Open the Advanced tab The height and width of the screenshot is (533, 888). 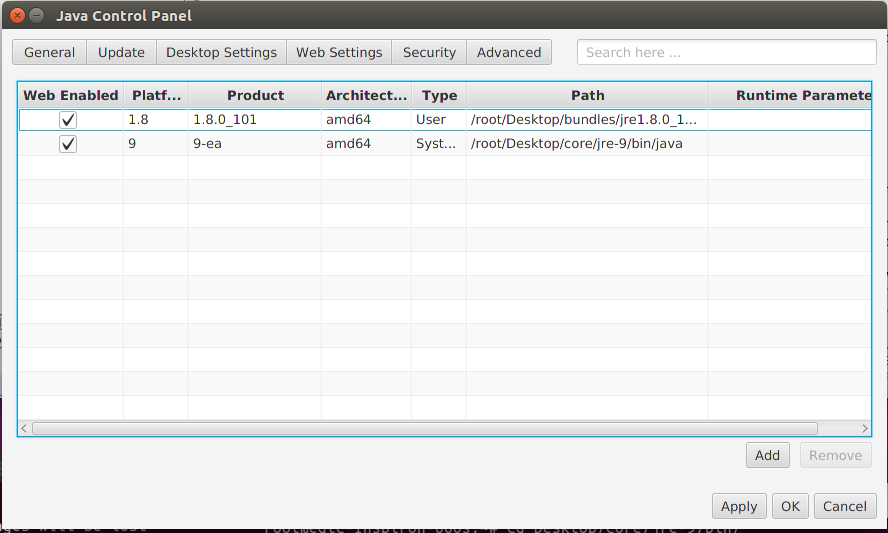(509, 52)
